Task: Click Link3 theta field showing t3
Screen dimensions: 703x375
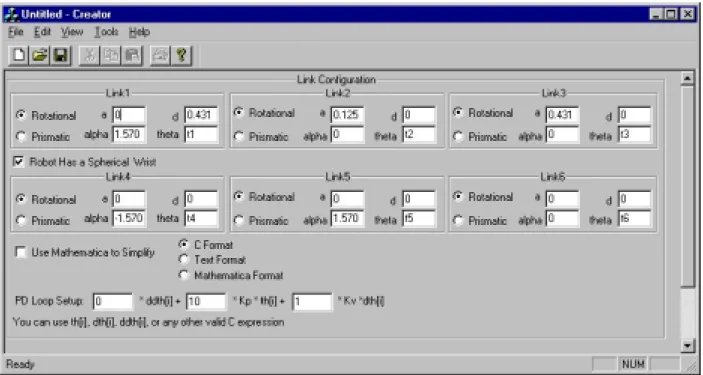Action: pyautogui.click(x=634, y=134)
